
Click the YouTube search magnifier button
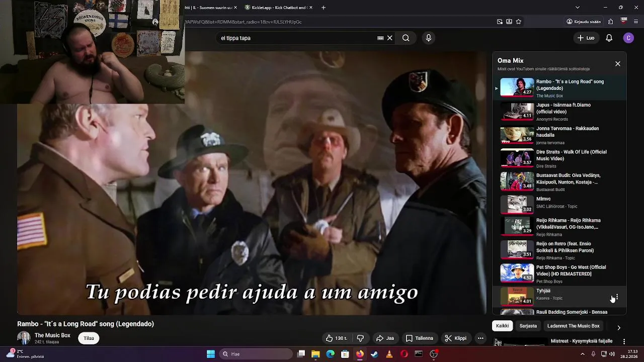(406, 38)
